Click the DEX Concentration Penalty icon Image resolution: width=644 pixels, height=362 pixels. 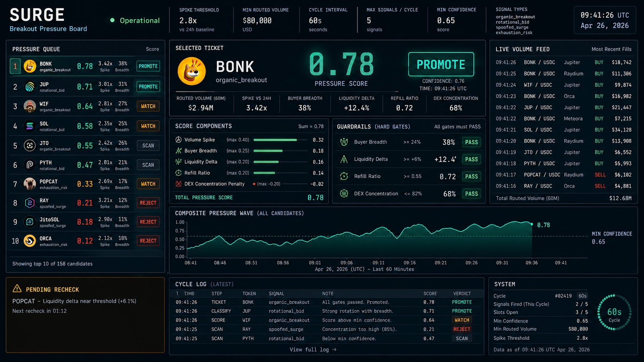[178, 184]
